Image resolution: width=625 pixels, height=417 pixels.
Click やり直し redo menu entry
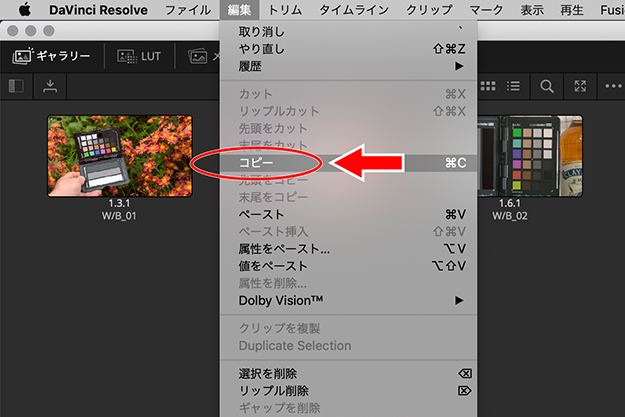point(262,49)
